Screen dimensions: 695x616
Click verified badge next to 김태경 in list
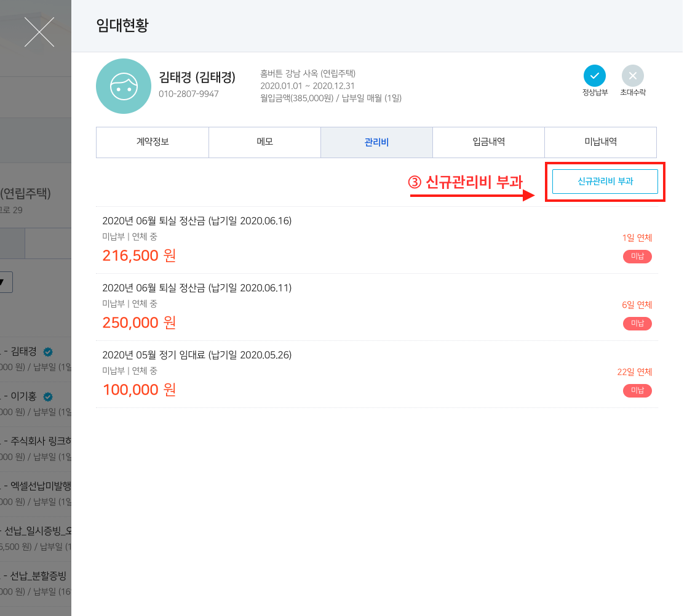tap(47, 352)
